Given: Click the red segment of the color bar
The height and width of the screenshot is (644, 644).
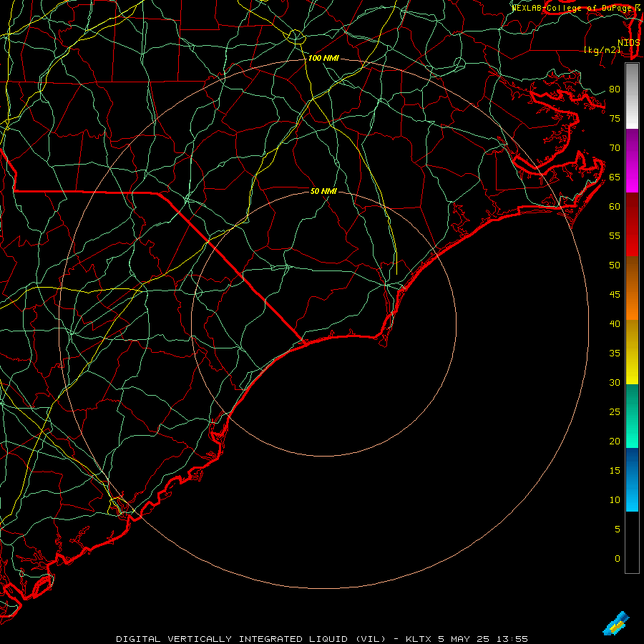Looking at the screenshot, I should [x=632, y=224].
